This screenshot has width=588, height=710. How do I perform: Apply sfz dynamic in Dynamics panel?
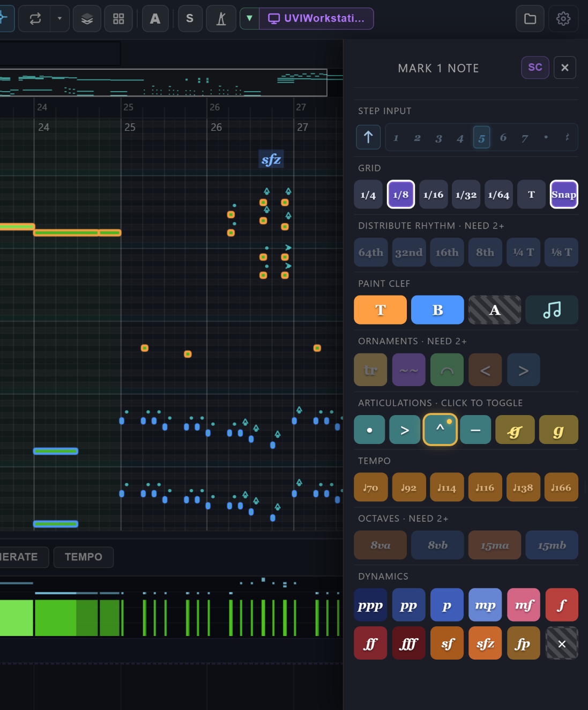point(485,643)
